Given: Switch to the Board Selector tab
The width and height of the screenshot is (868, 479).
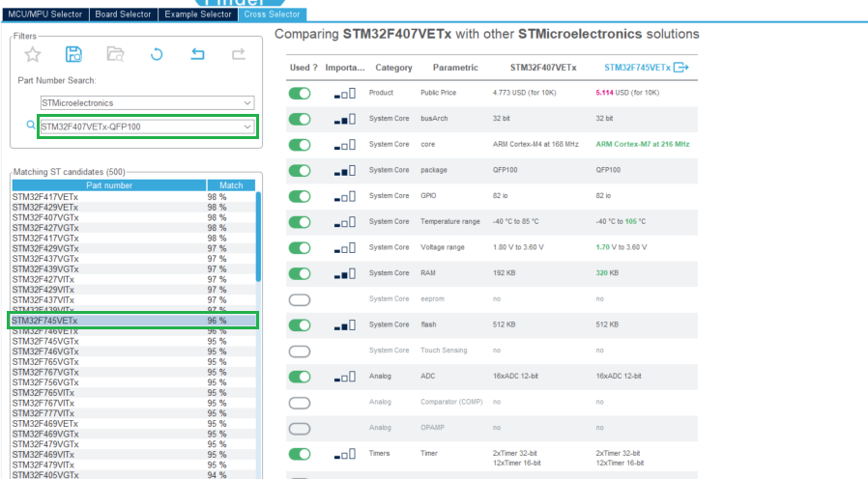Looking at the screenshot, I should point(123,14).
